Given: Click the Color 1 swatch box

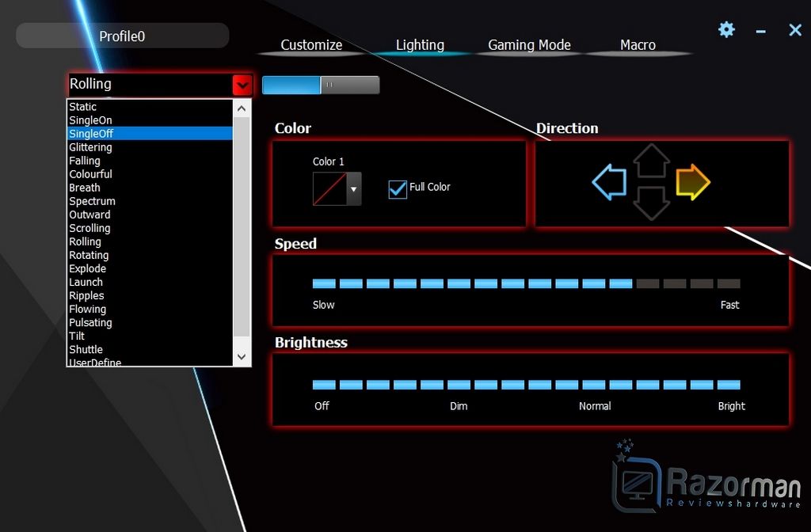Looking at the screenshot, I should (x=330, y=189).
